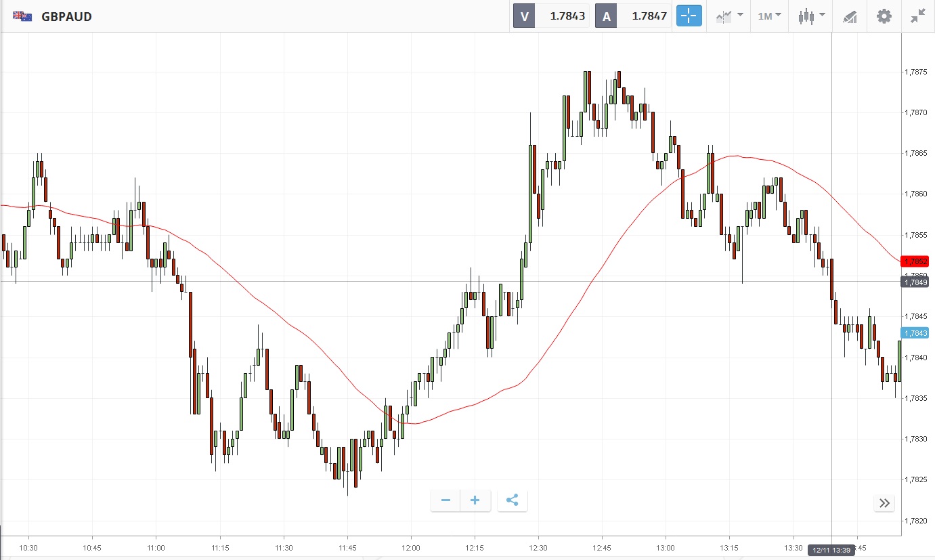Viewport: 935px width, 560px height.
Task: Click the 13:15 time axis label
Action: pos(729,547)
